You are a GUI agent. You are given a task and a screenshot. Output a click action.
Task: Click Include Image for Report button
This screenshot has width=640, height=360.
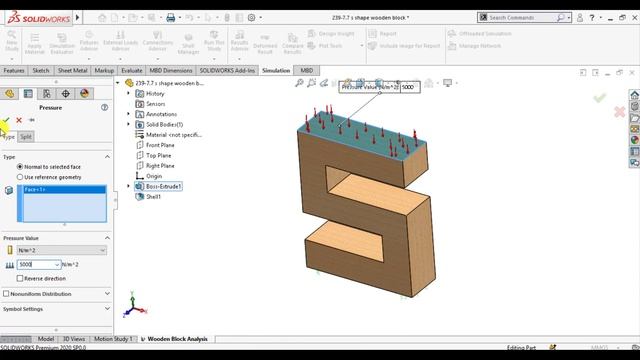coord(404,46)
